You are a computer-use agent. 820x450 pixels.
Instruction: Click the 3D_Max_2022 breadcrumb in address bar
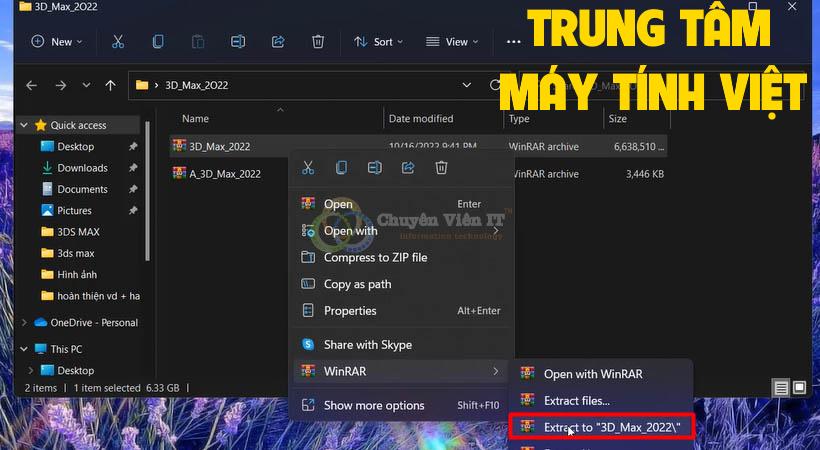[197, 85]
